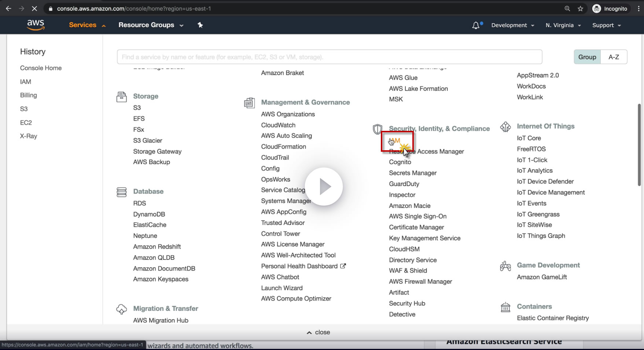This screenshot has width=644, height=350.
Task: Click the site lock icon in address bar
Action: (x=51, y=8)
